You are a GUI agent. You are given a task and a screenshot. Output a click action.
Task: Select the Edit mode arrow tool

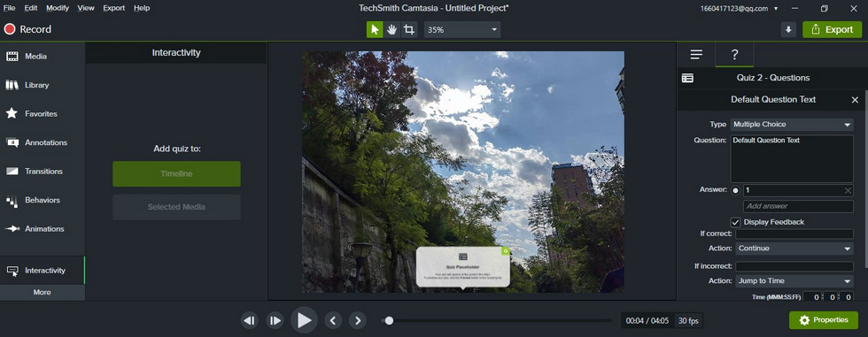pos(375,30)
